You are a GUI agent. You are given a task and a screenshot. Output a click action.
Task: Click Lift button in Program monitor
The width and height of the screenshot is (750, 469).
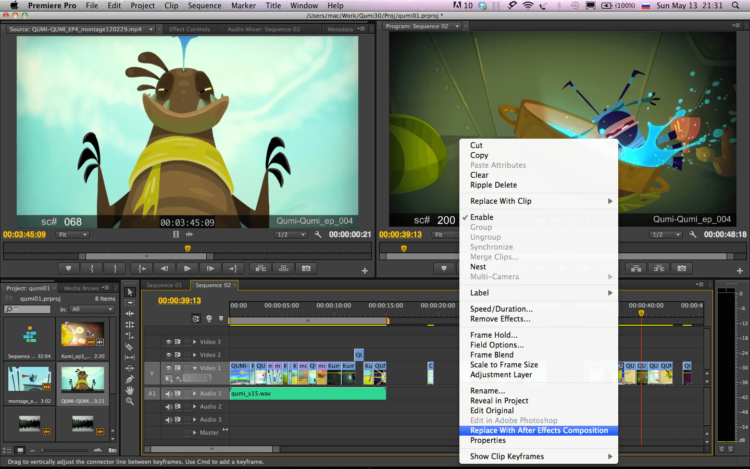click(636, 269)
